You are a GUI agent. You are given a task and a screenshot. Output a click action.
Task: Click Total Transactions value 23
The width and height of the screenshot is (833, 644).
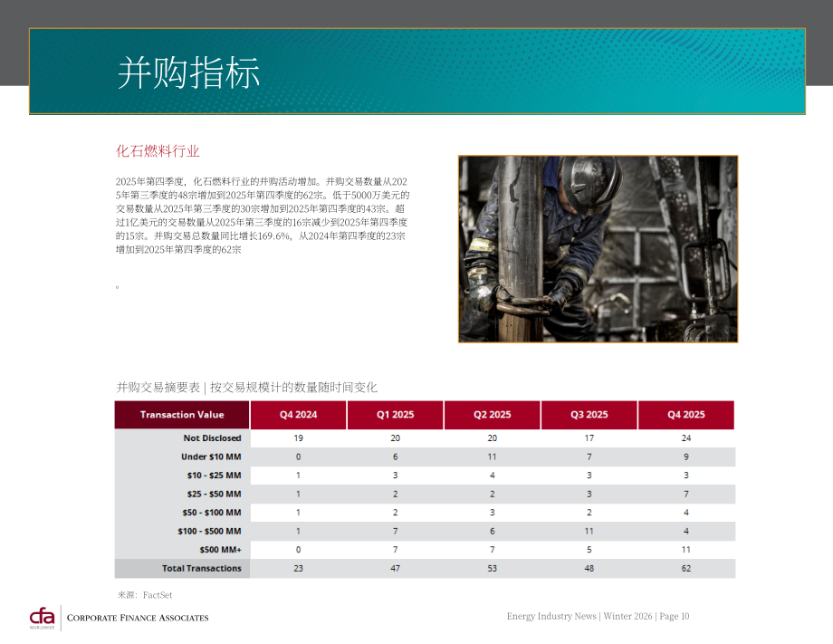[x=298, y=568]
